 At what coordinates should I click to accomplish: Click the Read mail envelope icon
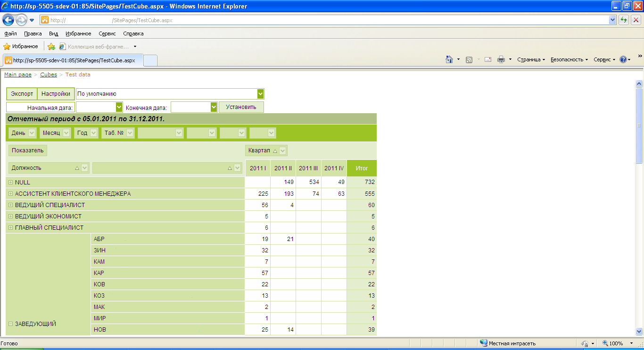click(x=488, y=59)
